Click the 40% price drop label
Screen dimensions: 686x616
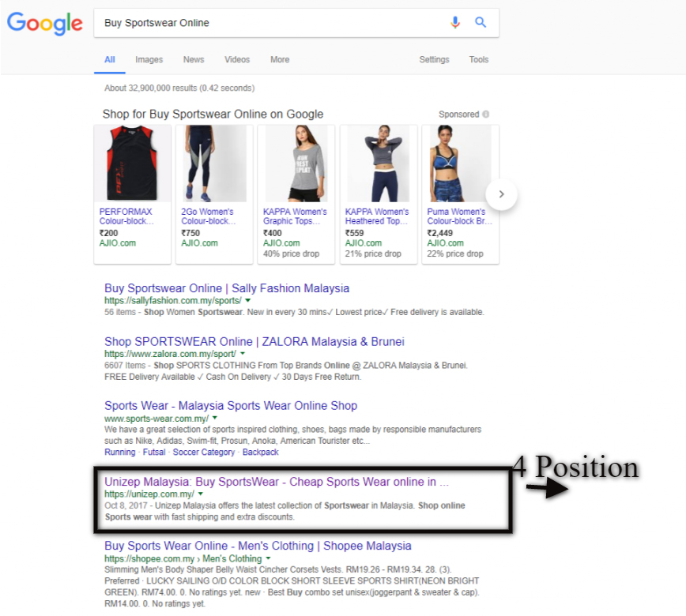tap(291, 254)
